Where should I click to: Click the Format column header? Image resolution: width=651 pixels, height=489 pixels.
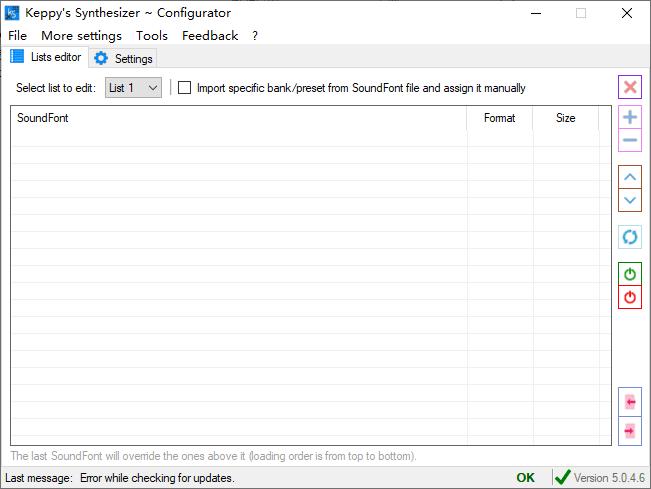click(x=499, y=118)
